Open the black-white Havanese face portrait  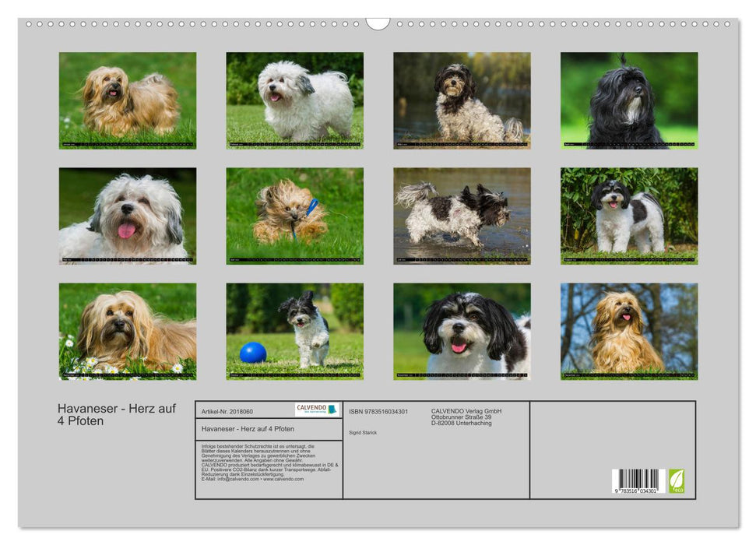pos(462,331)
